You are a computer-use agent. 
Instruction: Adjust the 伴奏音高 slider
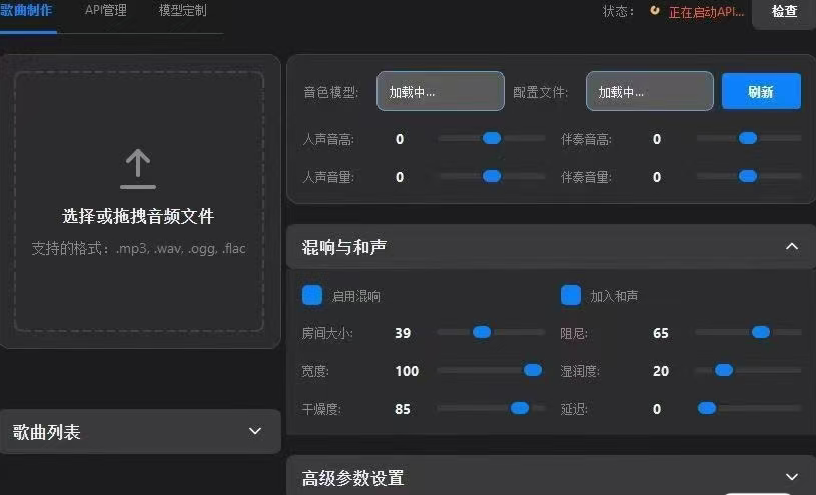748,138
